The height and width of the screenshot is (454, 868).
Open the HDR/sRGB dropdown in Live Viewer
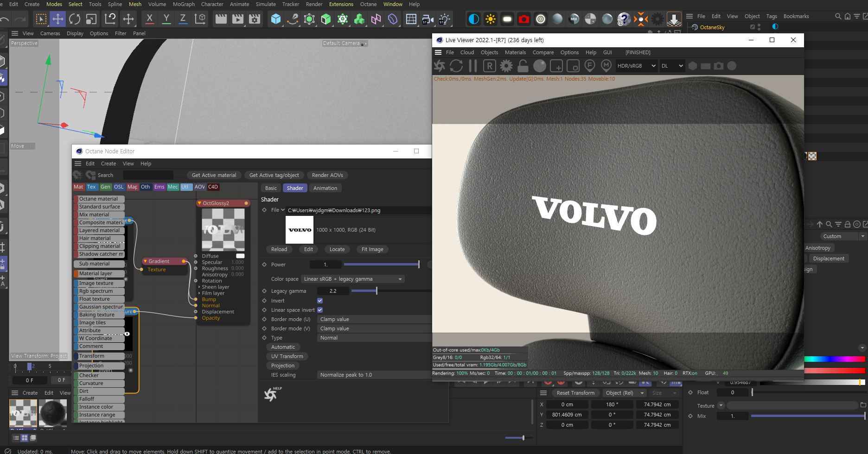point(636,66)
